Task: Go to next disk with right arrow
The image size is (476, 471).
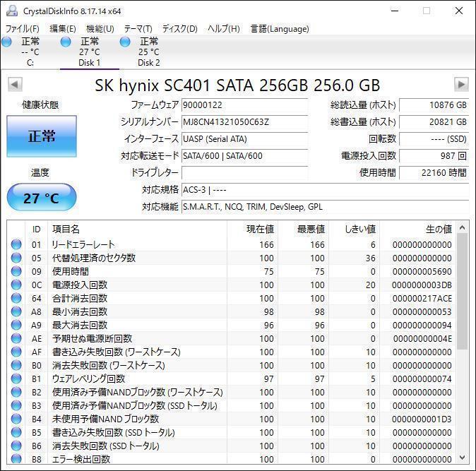Action: click(x=461, y=85)
